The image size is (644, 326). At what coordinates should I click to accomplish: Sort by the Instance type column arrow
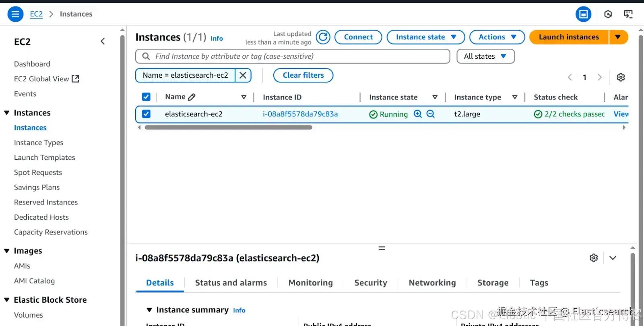pyautogui.click(x=514, y=97)
